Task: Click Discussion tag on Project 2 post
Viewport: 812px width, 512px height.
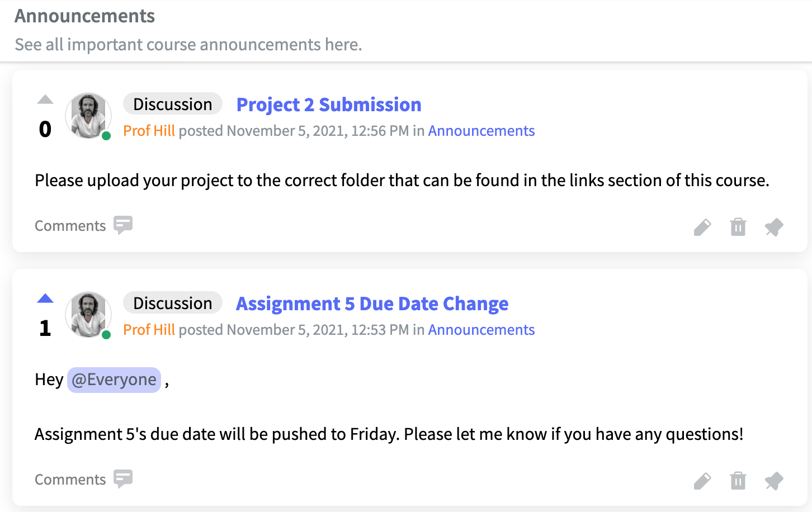Action: click(x=173, y=104)
